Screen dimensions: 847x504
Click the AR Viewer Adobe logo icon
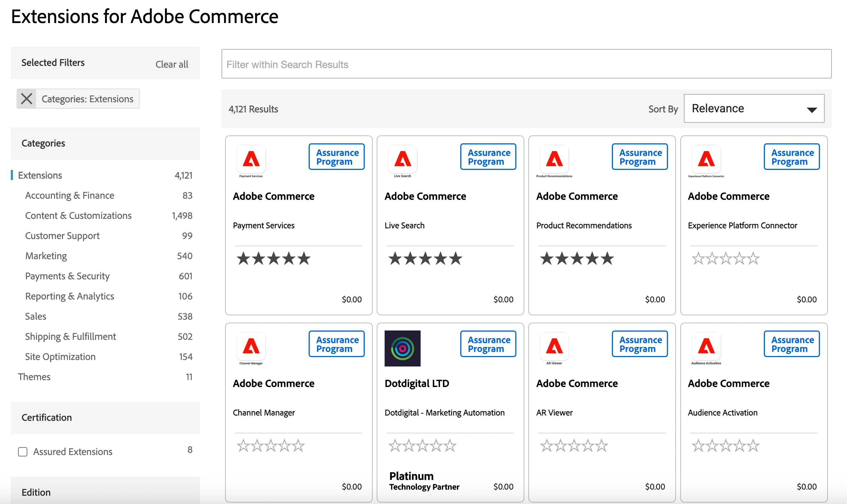[x=554, y=346]
